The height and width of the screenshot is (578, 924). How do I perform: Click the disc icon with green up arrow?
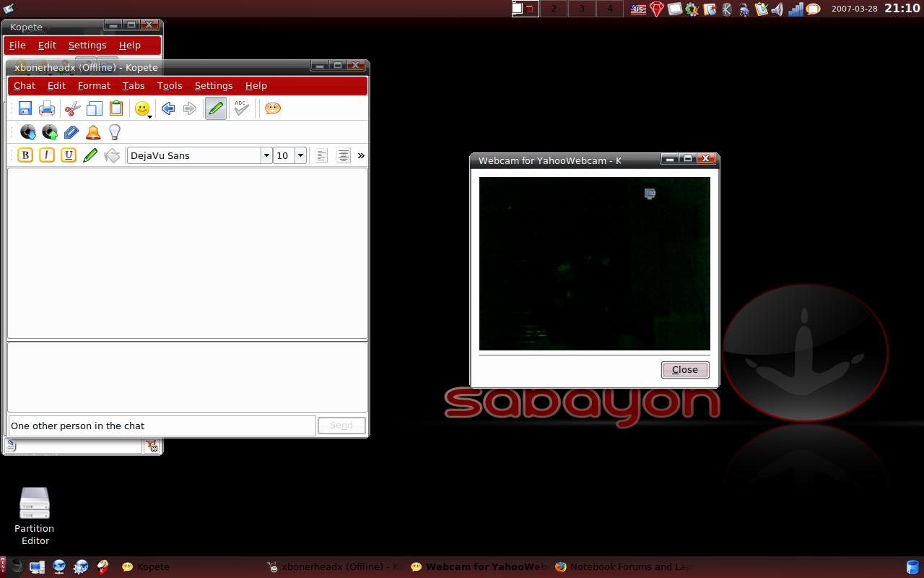pyautogui.click(x=50, y=132)
